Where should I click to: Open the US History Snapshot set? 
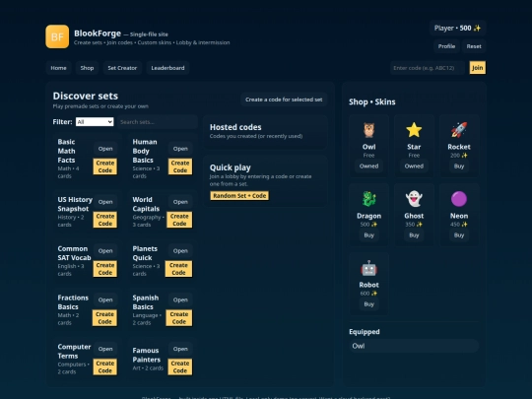pyautogui.click(x=105, y=202)
